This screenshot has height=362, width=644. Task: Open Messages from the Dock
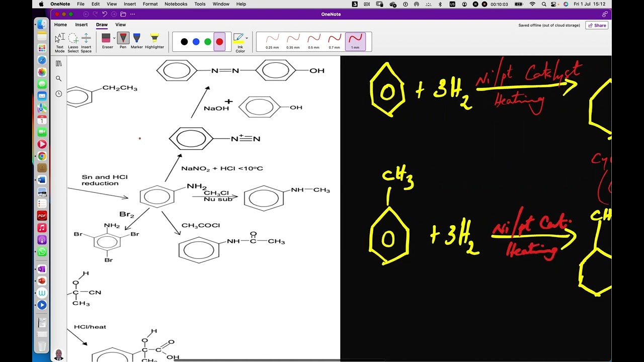pyautogui.click(x=42, y=84)
